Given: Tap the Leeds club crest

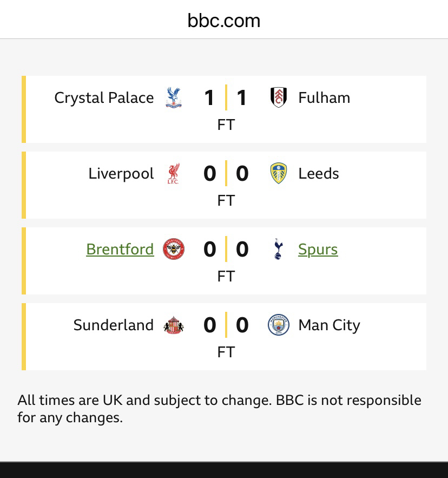Looking at the screenshot, I should (x=278, y=173).
